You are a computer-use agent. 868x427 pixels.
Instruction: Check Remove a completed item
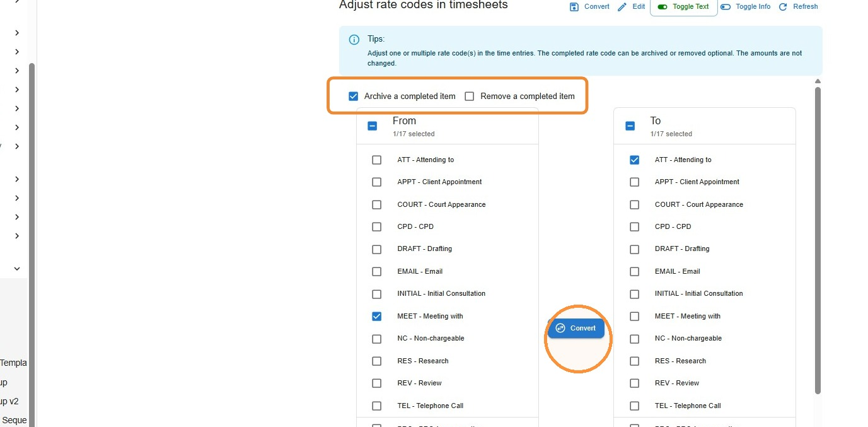click(x=470, y=97)
